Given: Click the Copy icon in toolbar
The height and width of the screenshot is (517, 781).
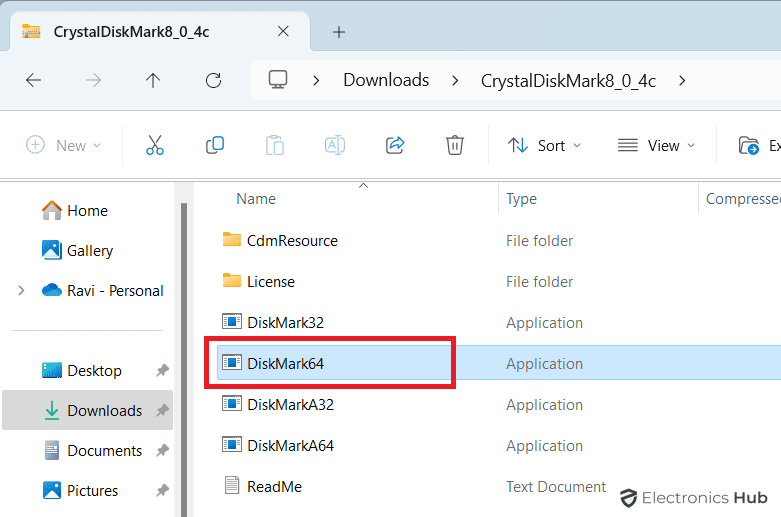Looking at the screenshot, I should tap(214, 146).
